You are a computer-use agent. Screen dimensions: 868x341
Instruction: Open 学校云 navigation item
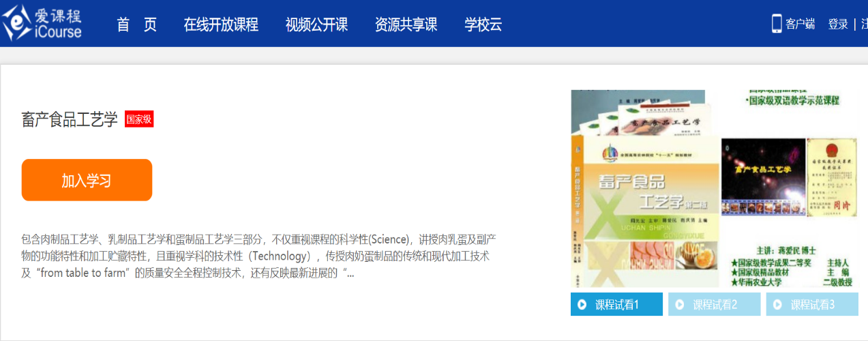pos(483,25)
